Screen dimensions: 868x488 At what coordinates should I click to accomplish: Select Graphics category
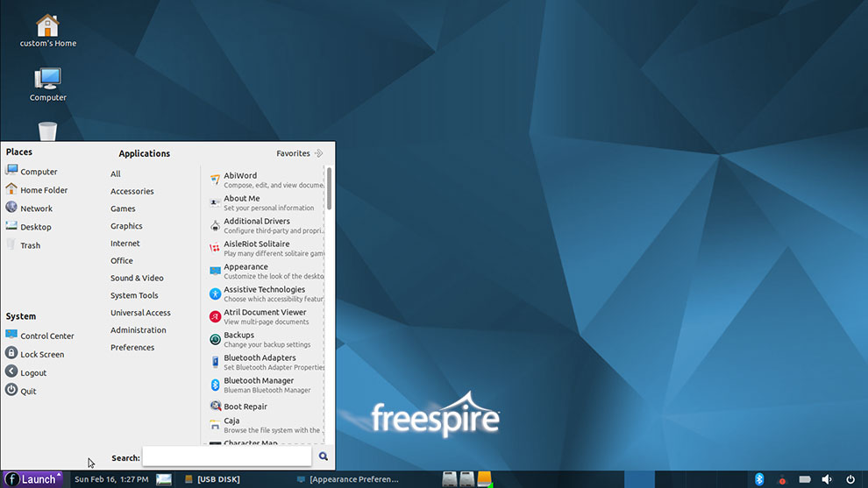pyautogui.click(x=126, y=226)
